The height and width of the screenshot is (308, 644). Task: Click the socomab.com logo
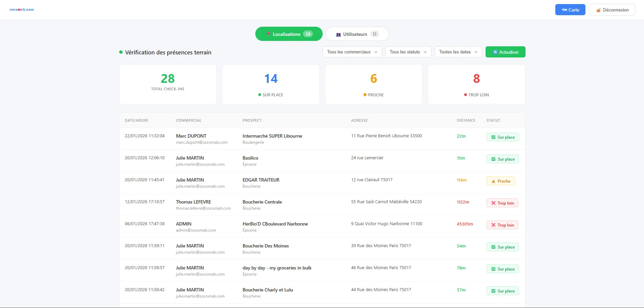click(21, 9)
